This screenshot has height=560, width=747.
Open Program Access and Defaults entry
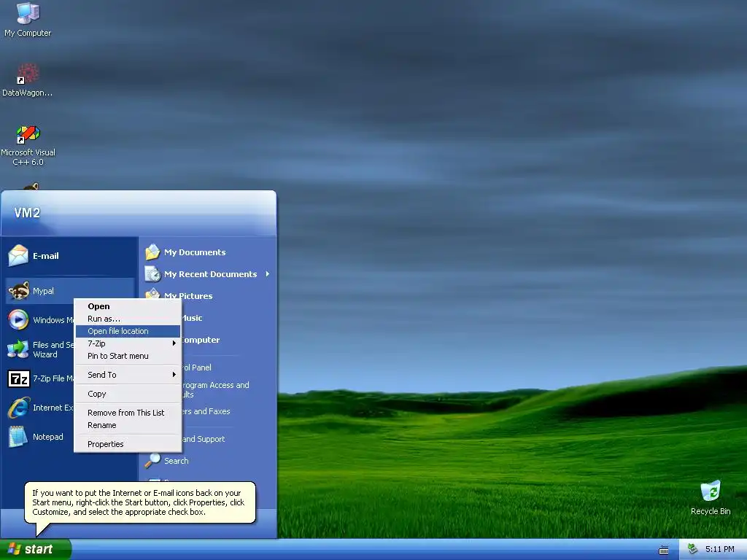pyautogui.click(x=215, y=389)
